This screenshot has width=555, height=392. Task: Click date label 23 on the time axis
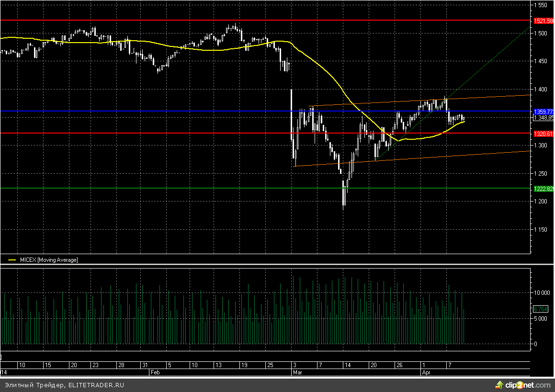(95, 365)
